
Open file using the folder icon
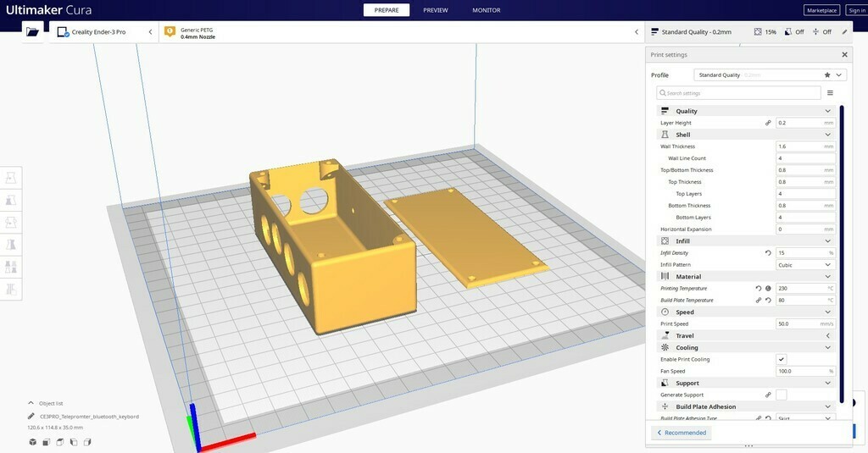coord(33,32)
